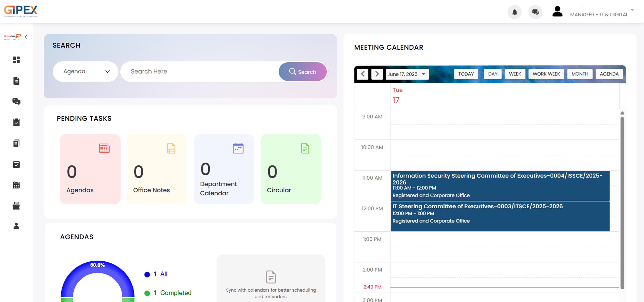Go to next day in meeting calendar
Image resolution: width=644 pixels, height=302 pixels.
tap(377, 74)
